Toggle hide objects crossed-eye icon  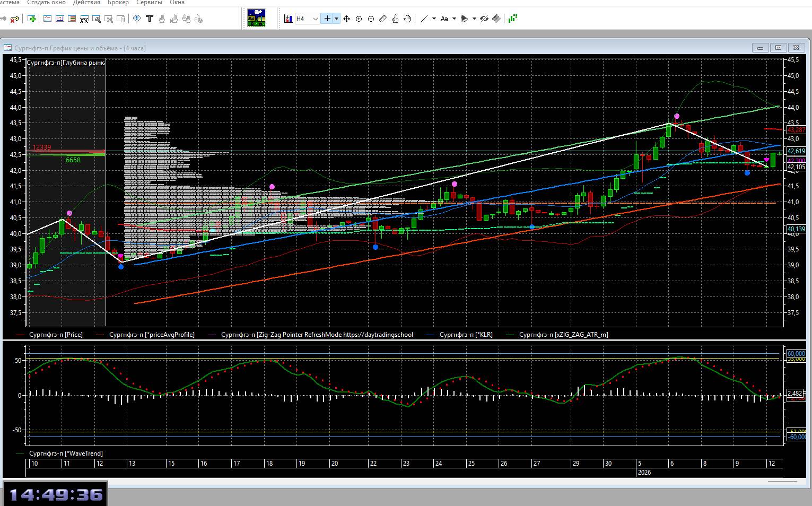point(484,19)
